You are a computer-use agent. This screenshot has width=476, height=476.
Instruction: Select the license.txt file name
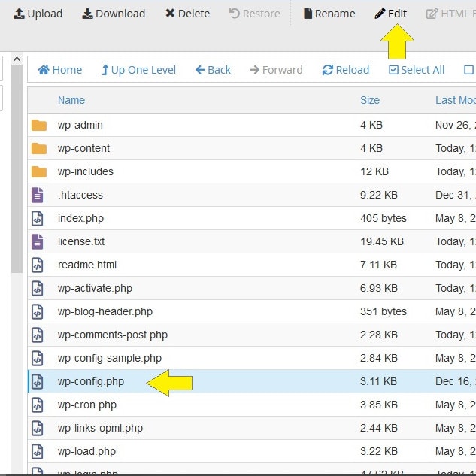pyautogui.click(x=81, y=241)
